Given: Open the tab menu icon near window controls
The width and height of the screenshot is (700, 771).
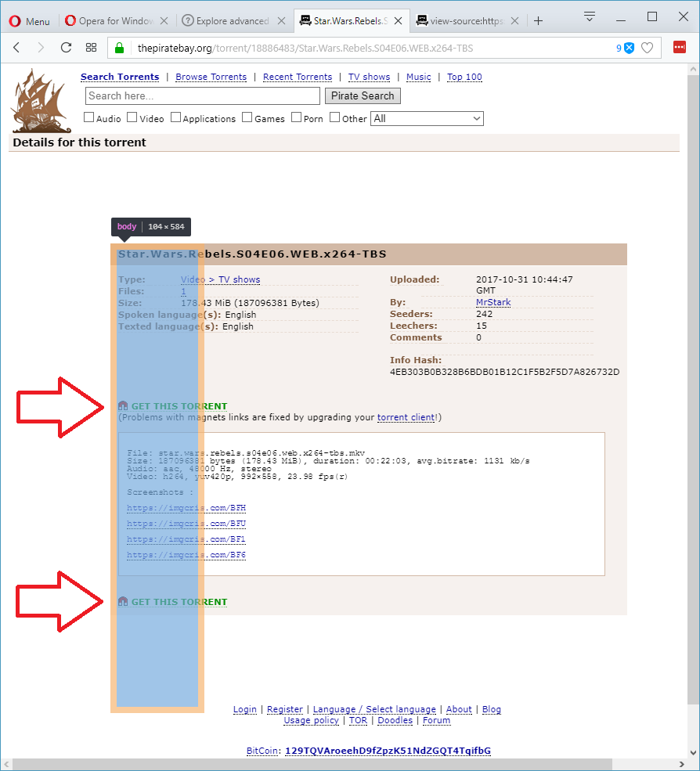Looking at the screenshot, I should 590,16.
